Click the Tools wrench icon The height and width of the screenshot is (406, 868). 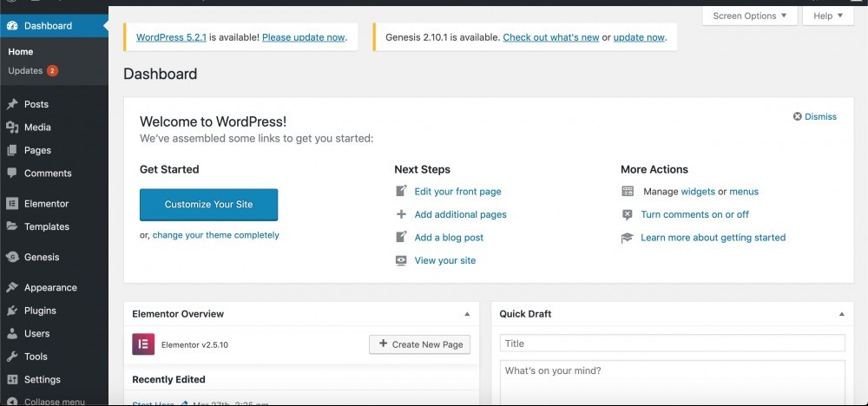pyautogui.click(x=12, y=357)
